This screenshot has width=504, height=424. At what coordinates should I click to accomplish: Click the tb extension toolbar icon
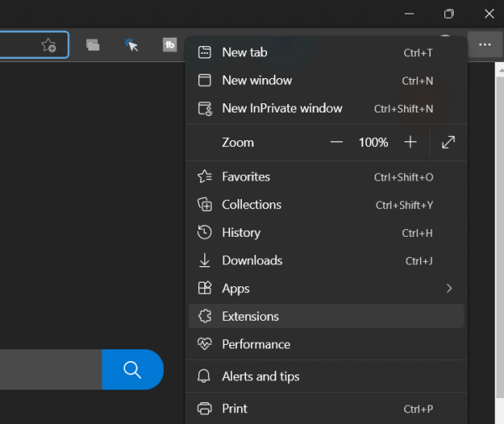[170, 44]
